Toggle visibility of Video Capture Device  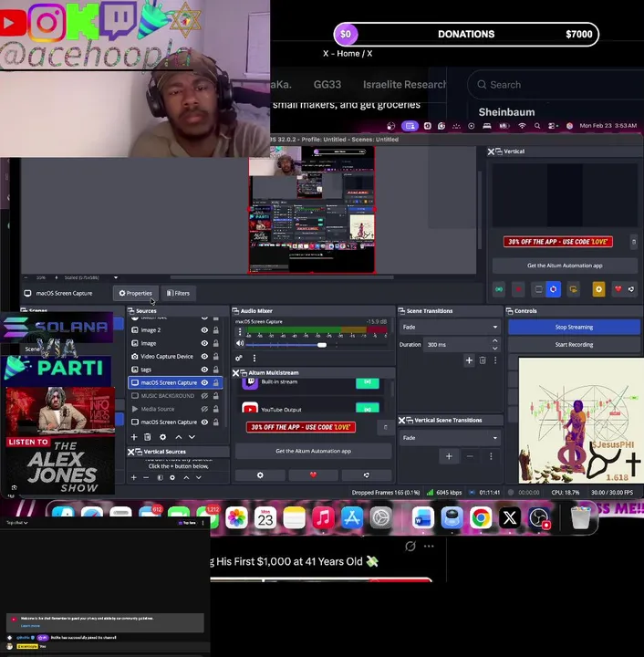(204, 356)
